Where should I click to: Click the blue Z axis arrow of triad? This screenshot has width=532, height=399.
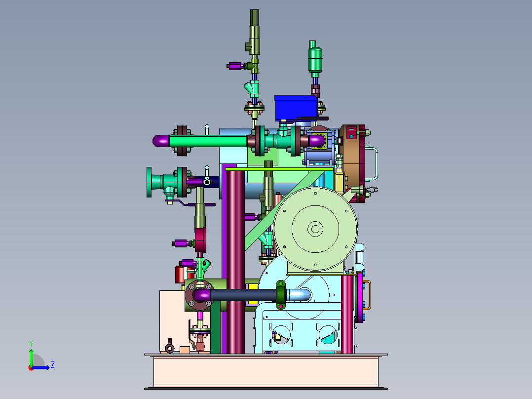tap(41, 367)
